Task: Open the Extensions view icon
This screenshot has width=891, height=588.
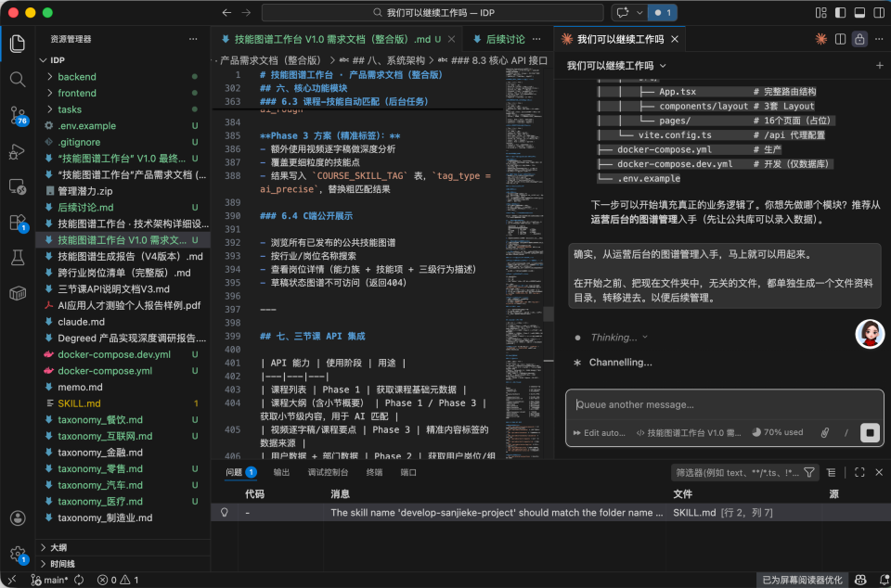Action: pyautogui.click(x=18, y=223)
